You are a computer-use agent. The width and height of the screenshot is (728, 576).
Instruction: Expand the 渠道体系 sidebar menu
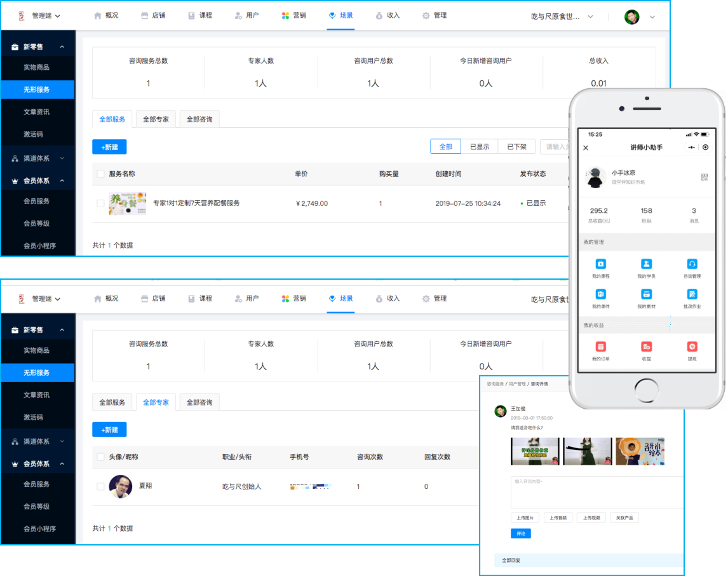[38, 158]
